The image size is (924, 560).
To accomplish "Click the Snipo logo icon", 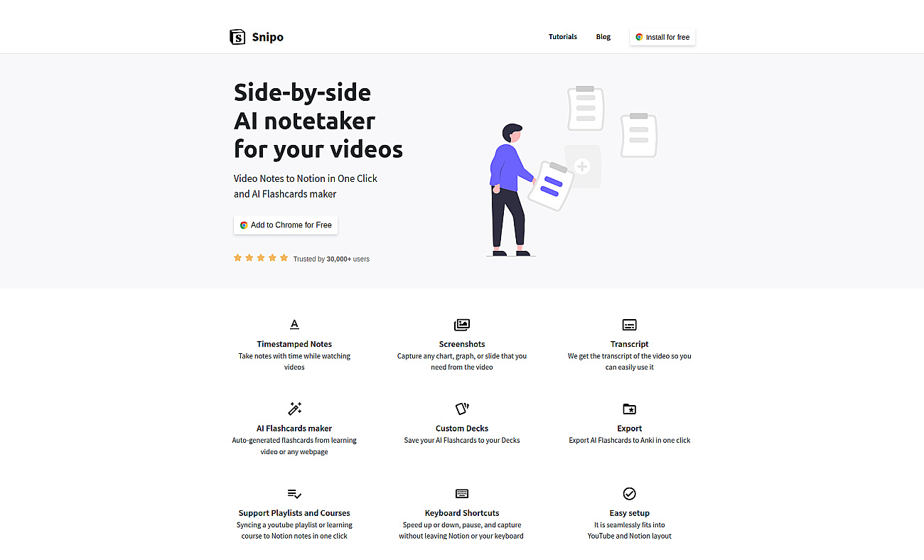I will pyautogui.click(x=237, y=37).
